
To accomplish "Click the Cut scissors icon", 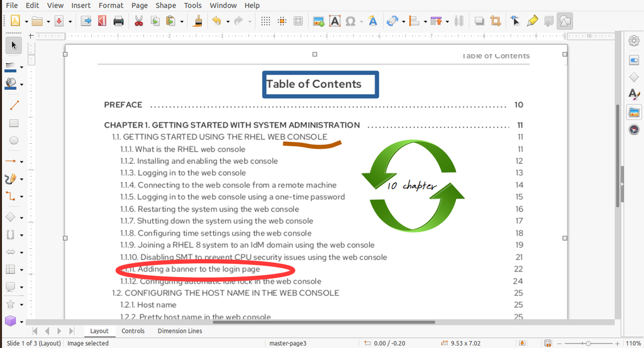I will click(139, 21).
